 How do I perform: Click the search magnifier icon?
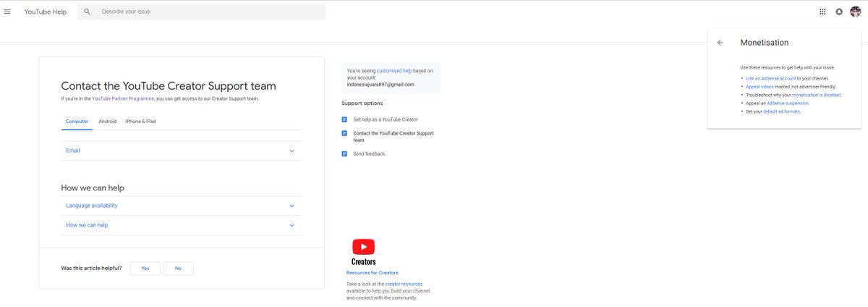87,12
